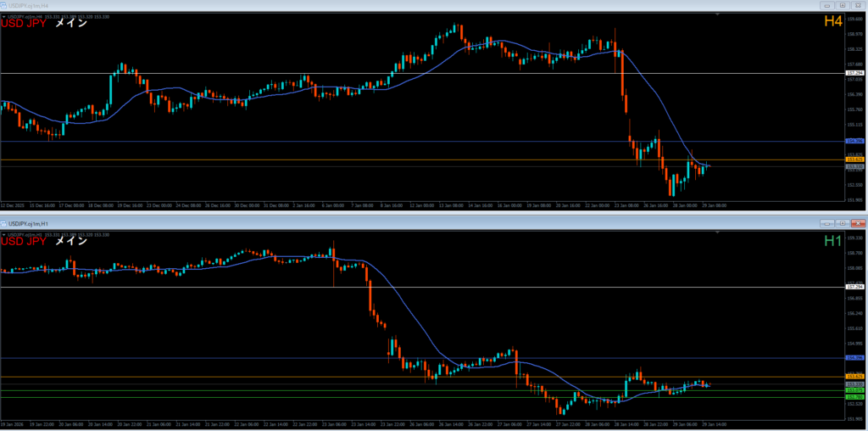Maximize the H1 chart window

843,222
